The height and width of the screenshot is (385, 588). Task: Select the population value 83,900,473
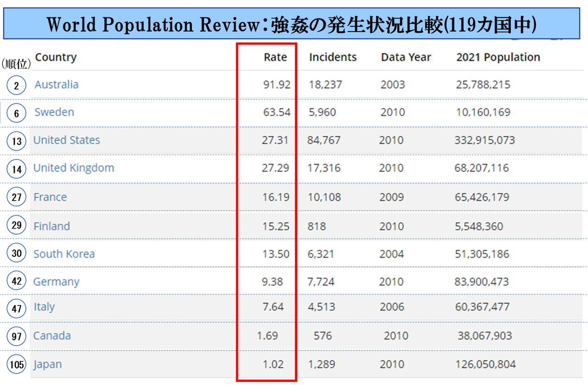pyautogui.click(x=482, y=282)
